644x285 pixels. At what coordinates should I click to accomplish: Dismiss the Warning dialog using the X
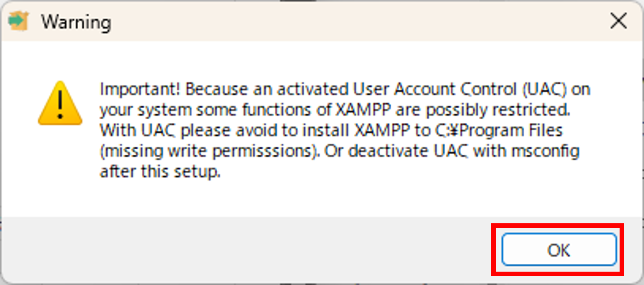click(x=619, y=21)
